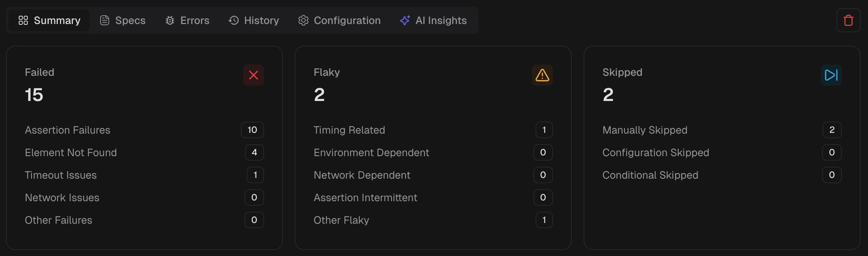
Task: Click the red X Failed icon
Action: [x=254, y=75]
